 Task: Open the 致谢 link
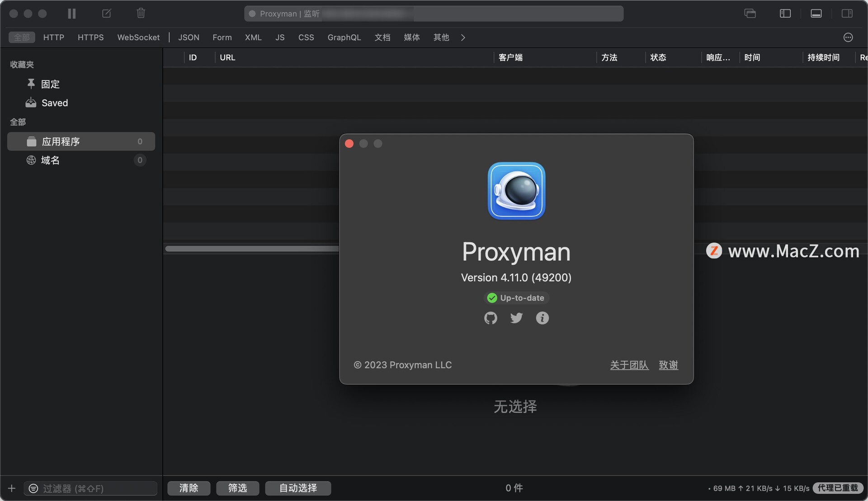coord(669,365)
